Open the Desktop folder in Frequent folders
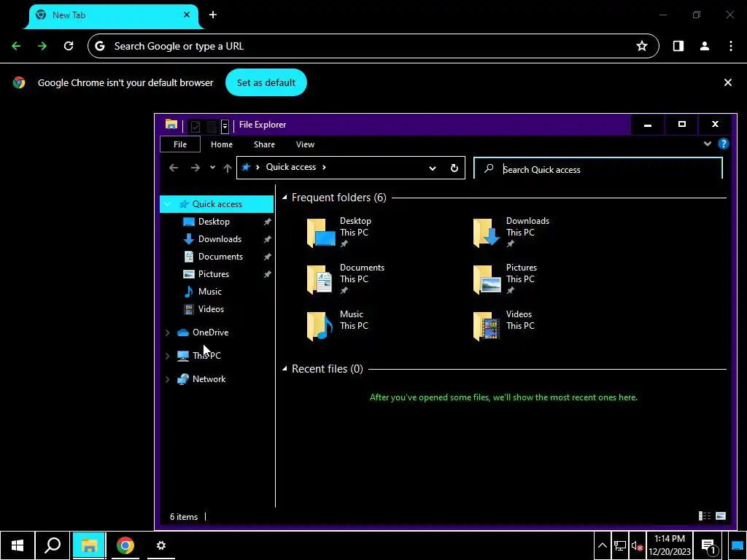747x560 pixels. (339, 233)
